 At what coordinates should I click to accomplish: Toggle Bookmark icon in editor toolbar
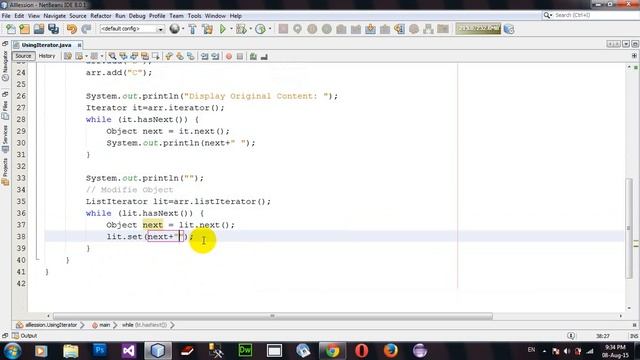[191, 56]
